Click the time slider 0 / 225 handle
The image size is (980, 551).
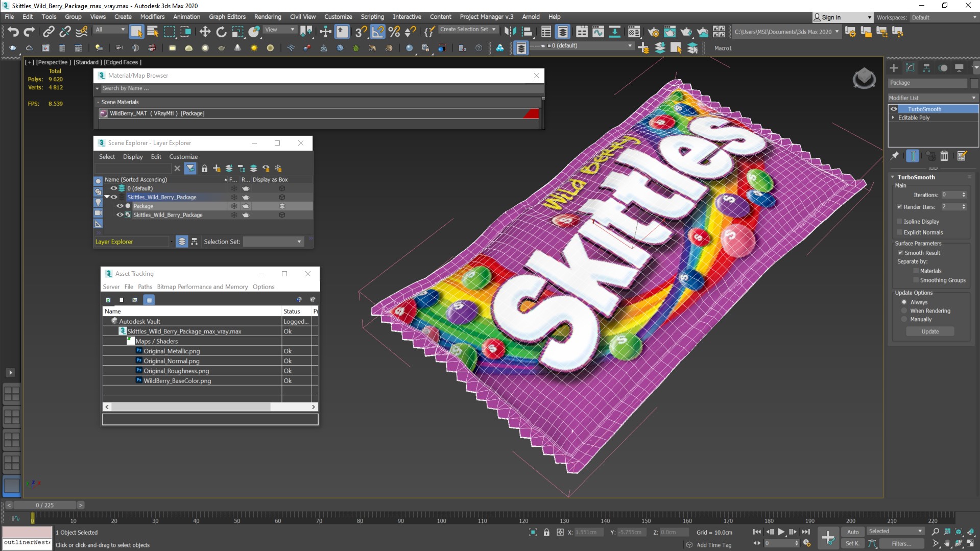click(x=45, y=505)
